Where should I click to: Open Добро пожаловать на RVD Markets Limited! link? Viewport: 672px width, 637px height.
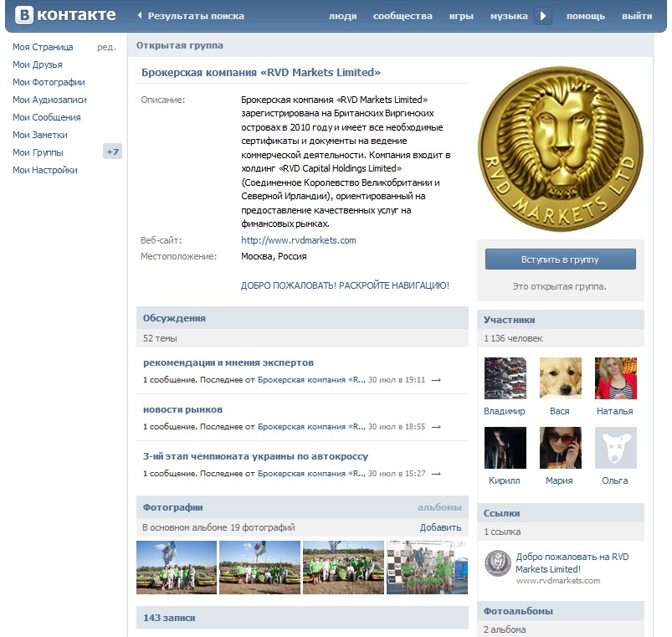572,563
